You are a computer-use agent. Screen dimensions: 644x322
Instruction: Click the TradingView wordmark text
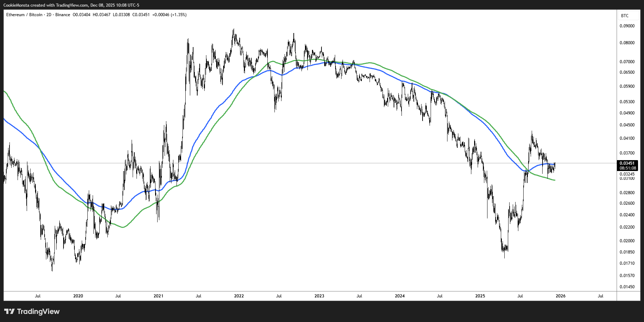pos(38,311)
